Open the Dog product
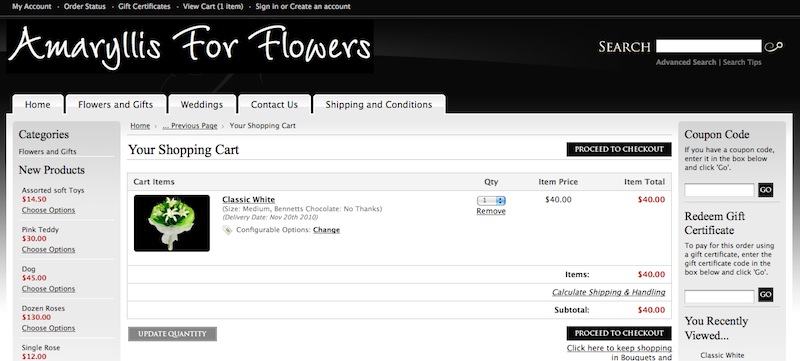 [29, 269]
